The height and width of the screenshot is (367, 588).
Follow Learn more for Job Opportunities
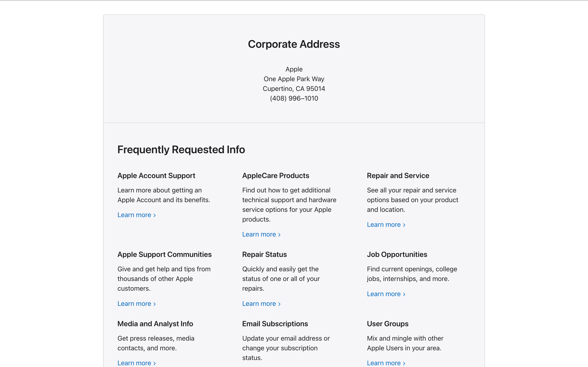pos(386,294)
